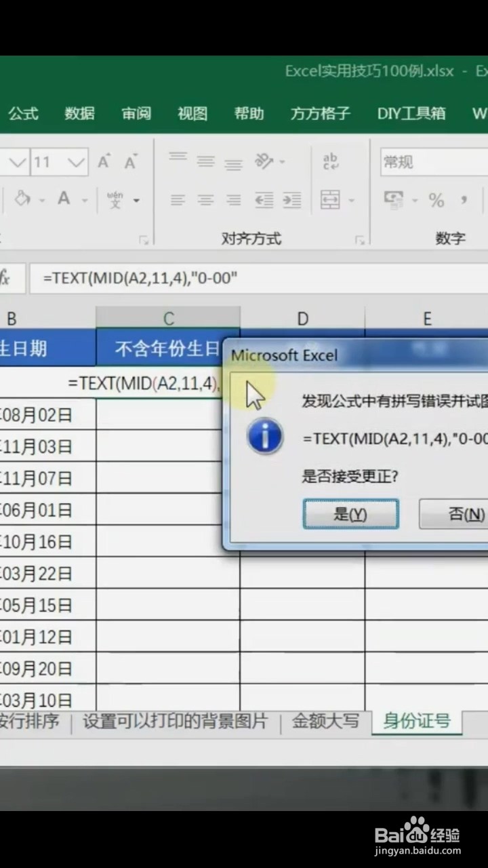
Task: Open the DIY工具箱 ribbon tab
Action: (x=411, y=113)
